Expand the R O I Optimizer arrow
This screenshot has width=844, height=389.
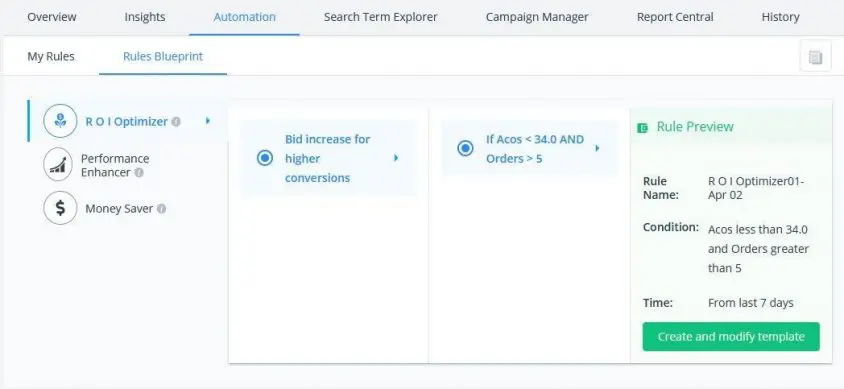tap(208, 121)
